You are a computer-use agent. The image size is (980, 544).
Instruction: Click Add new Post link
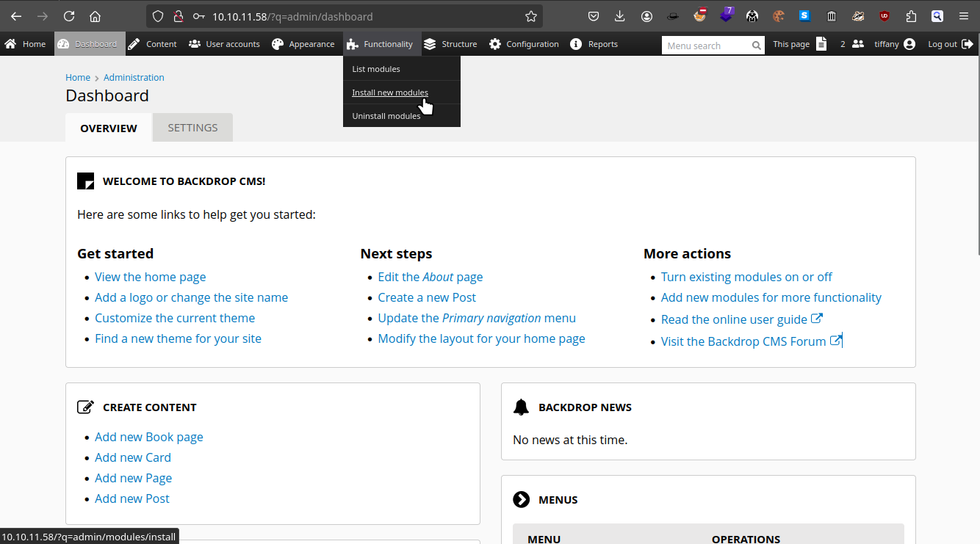(132, 498)
